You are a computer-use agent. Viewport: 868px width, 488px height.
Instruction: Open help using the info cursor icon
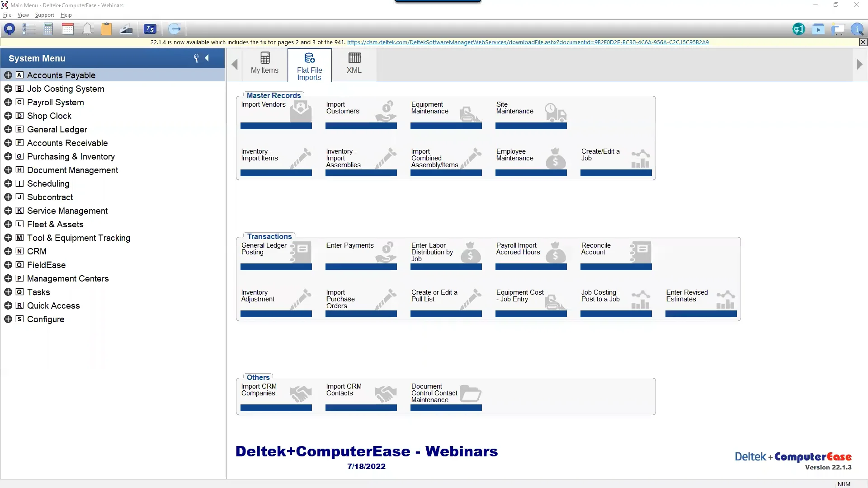tap(858, 29)
